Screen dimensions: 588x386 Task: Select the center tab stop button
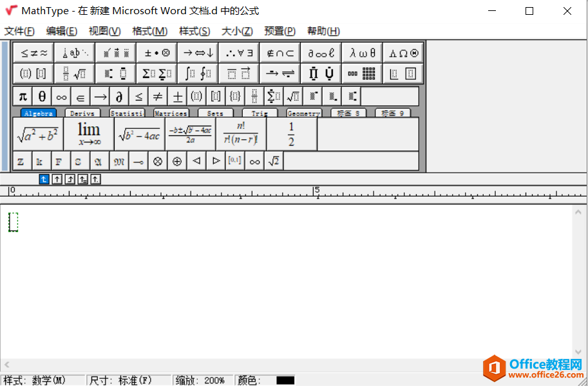[57, 179]
